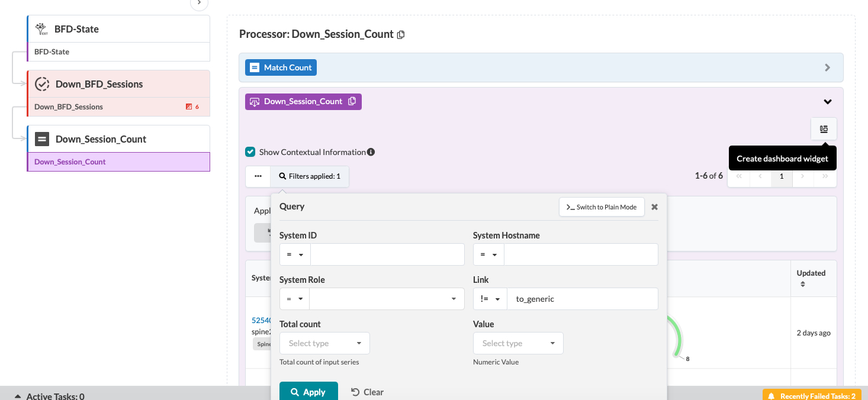Expand Active Tasks: 0 bar

tap(50, 396)
